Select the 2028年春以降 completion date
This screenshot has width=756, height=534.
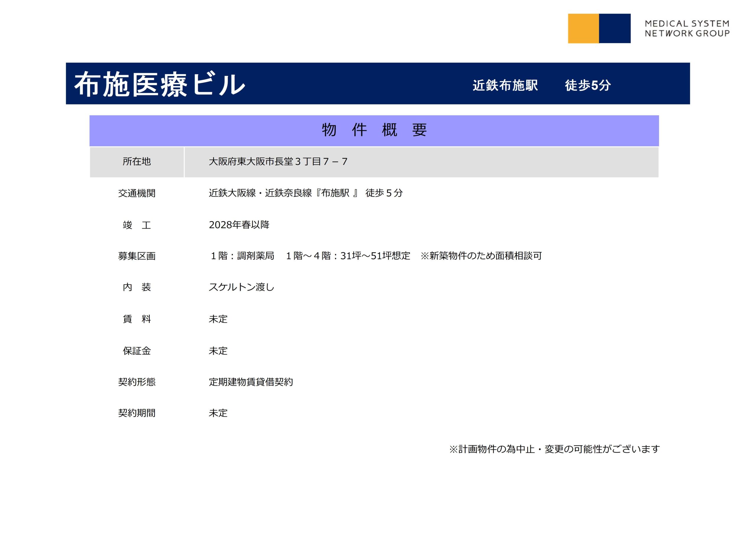(239, 225)
